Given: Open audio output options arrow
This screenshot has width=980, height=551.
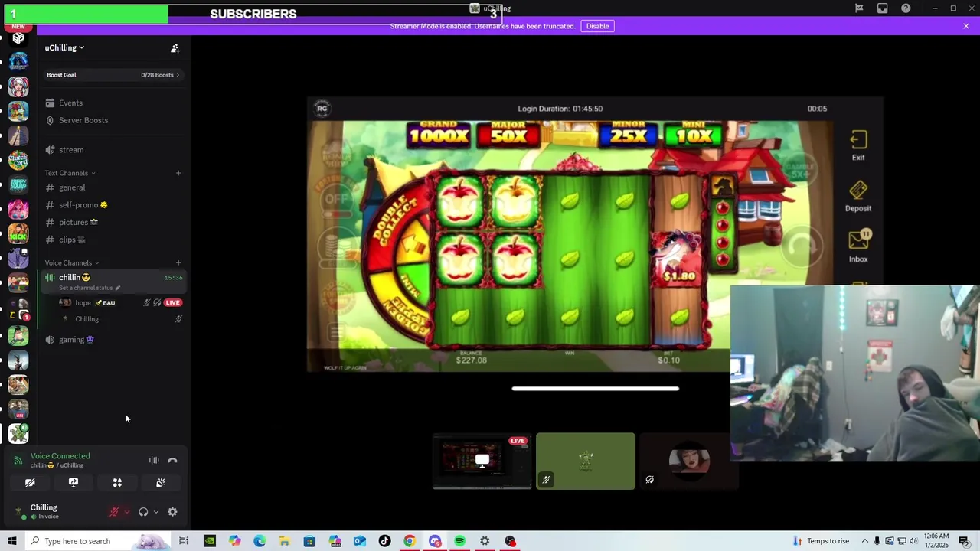Looking at the screenshot, I should (x=155, y=512).
